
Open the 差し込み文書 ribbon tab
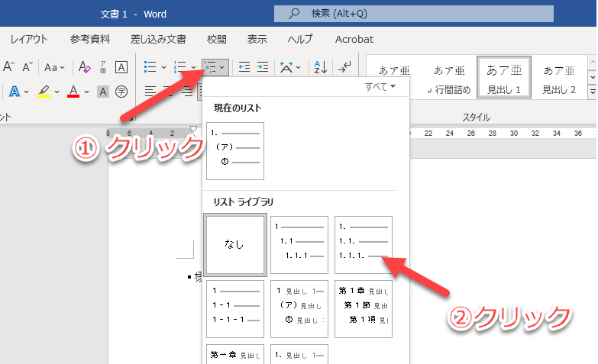(158, 39)
